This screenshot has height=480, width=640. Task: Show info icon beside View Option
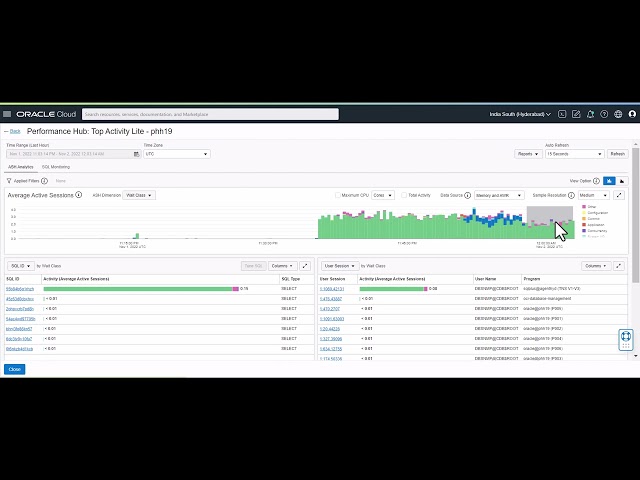point(596,181)
